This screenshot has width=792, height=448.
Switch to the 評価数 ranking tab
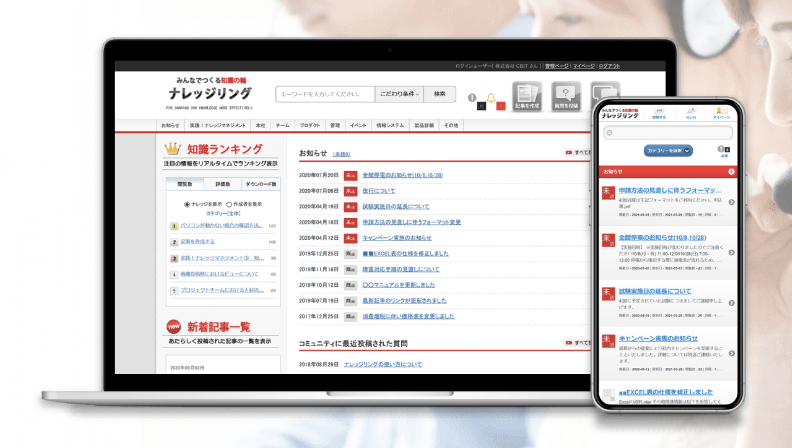coord(222,184)
